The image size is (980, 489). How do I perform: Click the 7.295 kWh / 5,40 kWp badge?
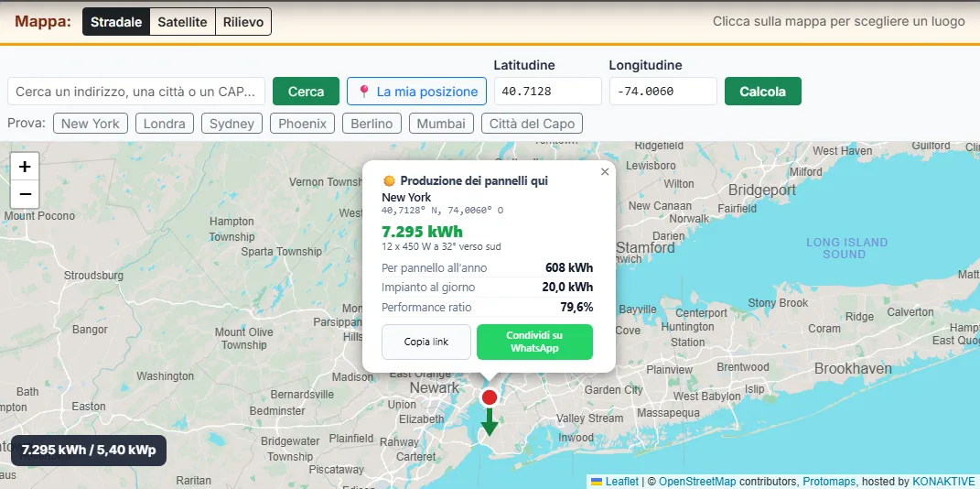[x=89, y=451]
